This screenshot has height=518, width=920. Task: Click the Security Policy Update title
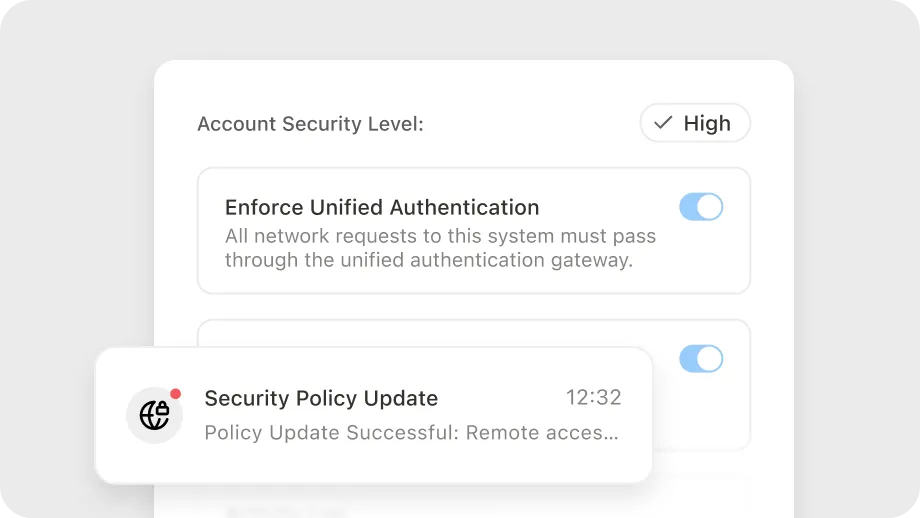pyautogui.click(x=321, y=398)
